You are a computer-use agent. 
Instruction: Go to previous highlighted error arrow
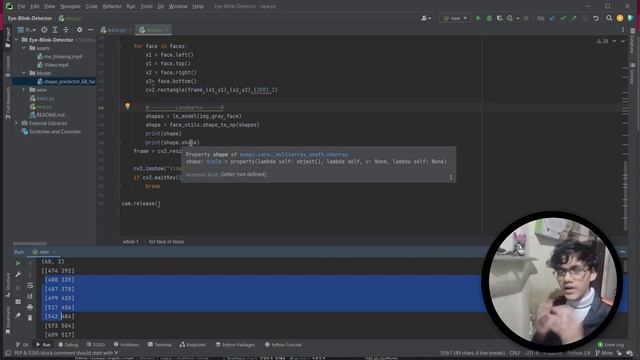click(614, 41)
